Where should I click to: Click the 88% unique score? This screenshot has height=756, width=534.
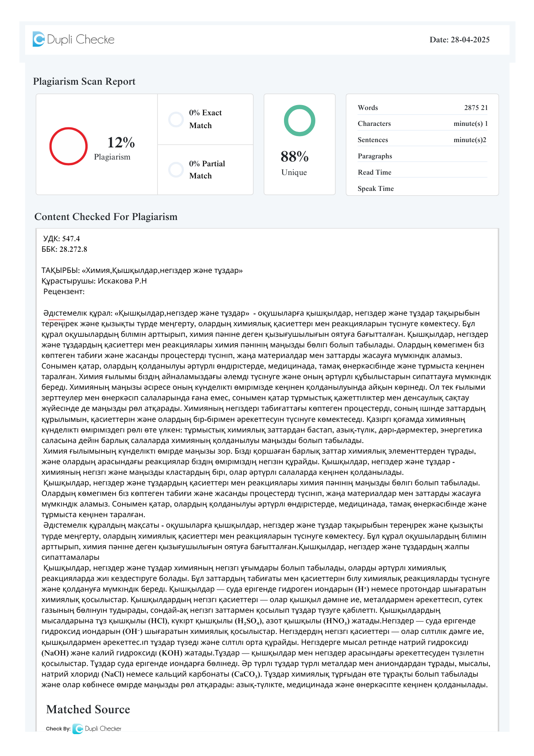[295, 156]
